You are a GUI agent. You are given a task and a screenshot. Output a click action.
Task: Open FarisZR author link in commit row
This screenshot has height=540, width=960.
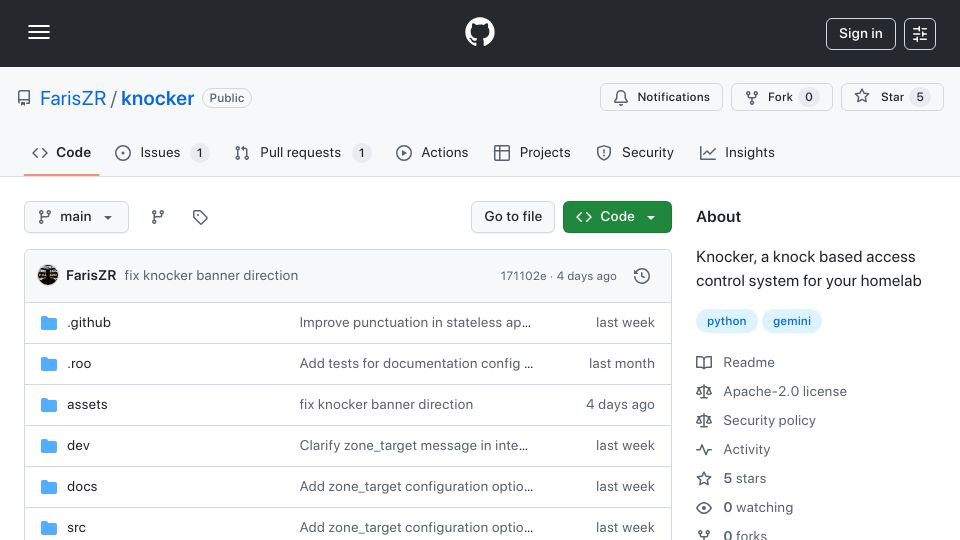pyautogui.click(x=91, y=276)
